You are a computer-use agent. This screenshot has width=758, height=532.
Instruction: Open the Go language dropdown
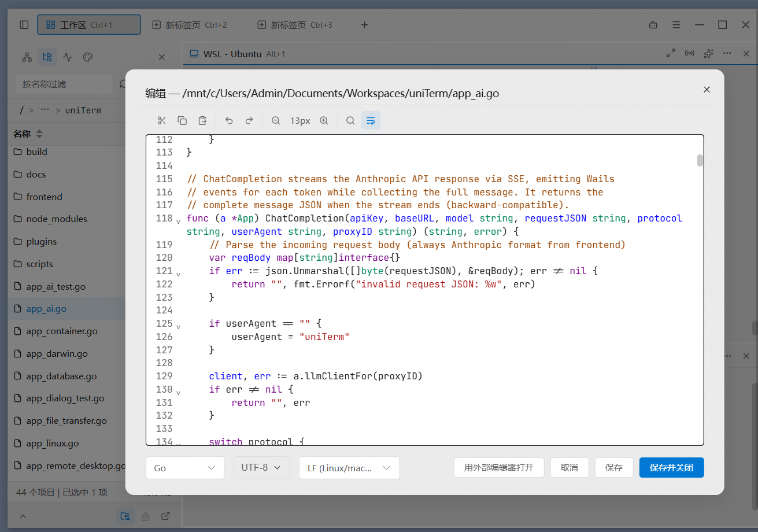coord(185,468)
